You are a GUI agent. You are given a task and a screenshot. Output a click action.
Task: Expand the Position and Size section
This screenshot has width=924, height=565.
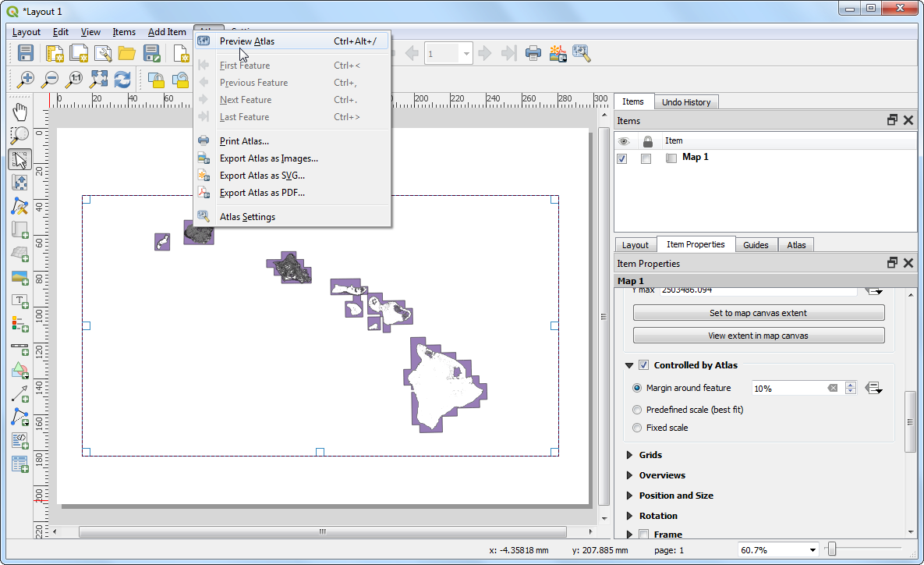coord(629,496)
